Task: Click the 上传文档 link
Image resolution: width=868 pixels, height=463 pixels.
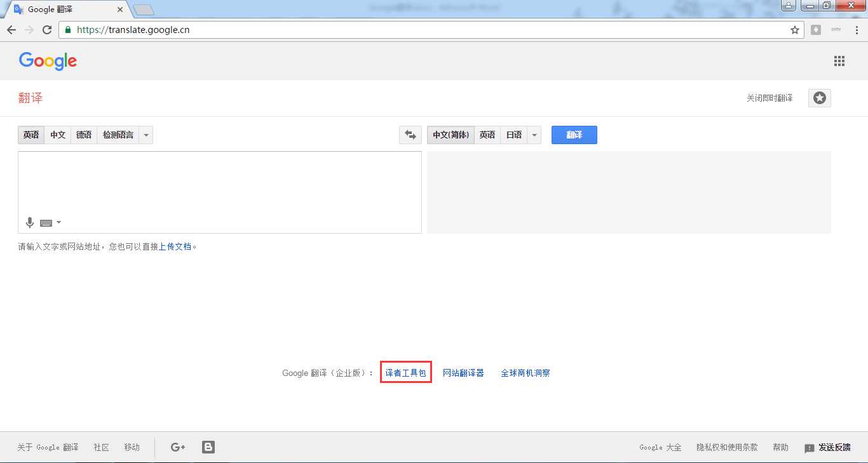Action: (175, 246)
